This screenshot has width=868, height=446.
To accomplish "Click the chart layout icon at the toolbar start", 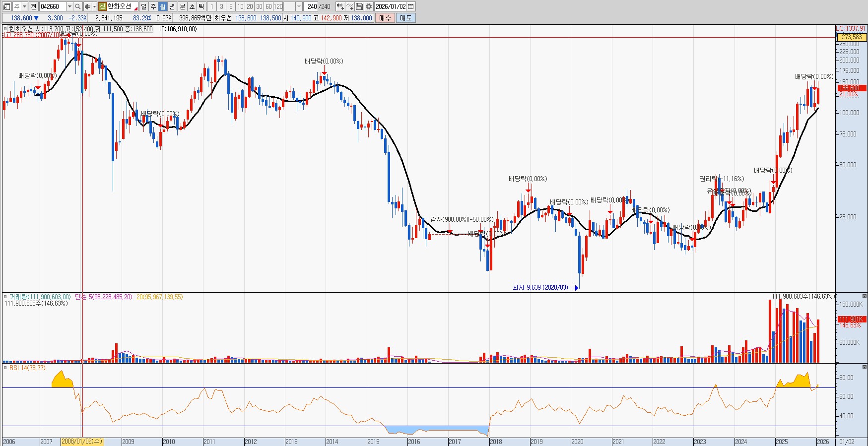I will coord(6,6).
